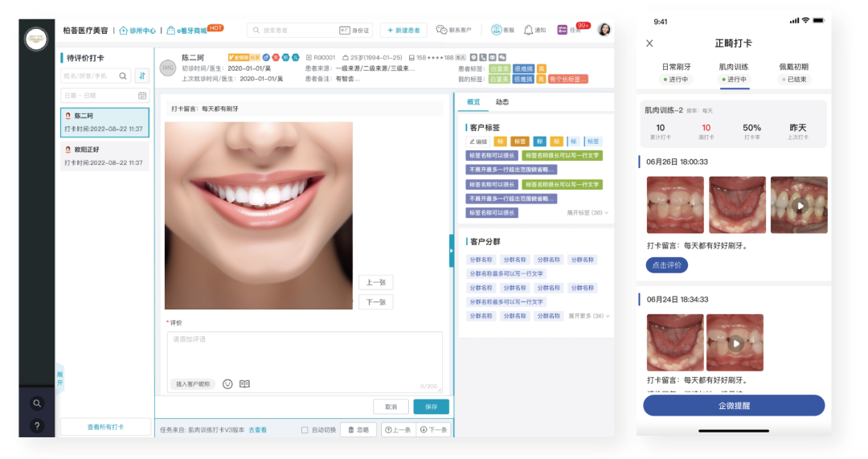Image resolution: width=868 pixels, height=459 pixels.
Task: Click 取消 cancel button
Action: tap(391, 407)
